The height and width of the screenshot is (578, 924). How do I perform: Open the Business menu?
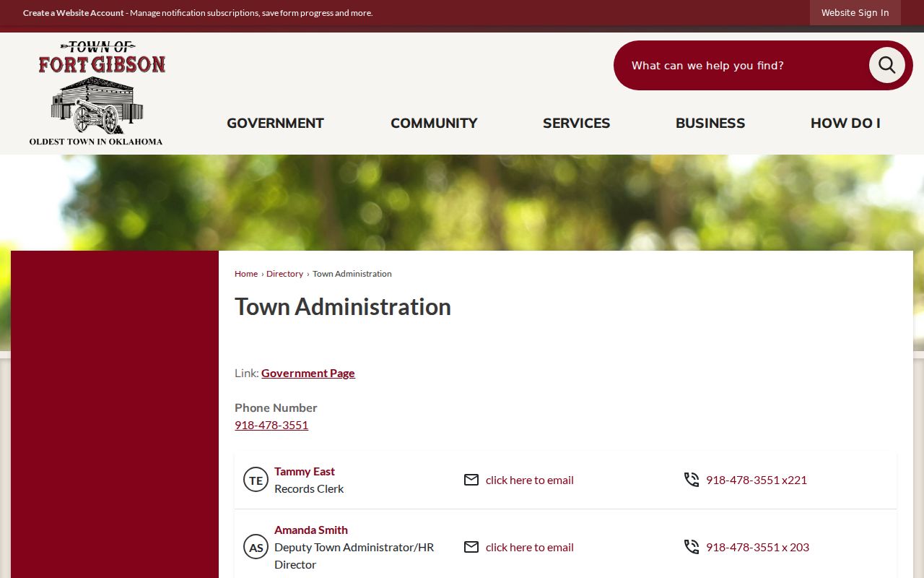710,123
